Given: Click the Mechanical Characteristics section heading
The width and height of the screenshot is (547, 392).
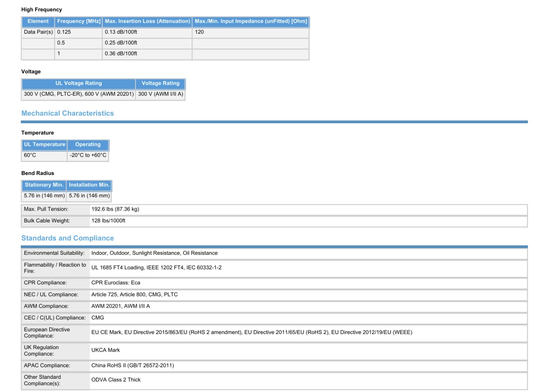Looking at the screenshot, I should [x=67, y=113].
